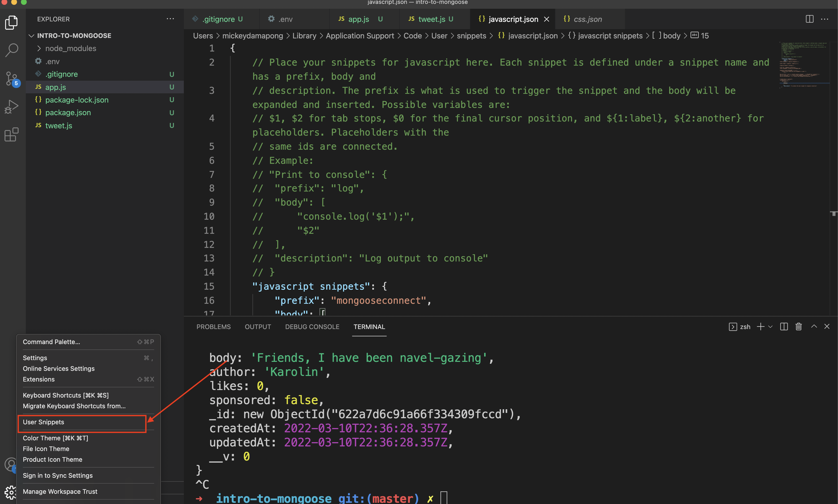Screen dimensions: 838x504
Task: Open the DEBUG CONSOLE panel
Action: (312, 326)
